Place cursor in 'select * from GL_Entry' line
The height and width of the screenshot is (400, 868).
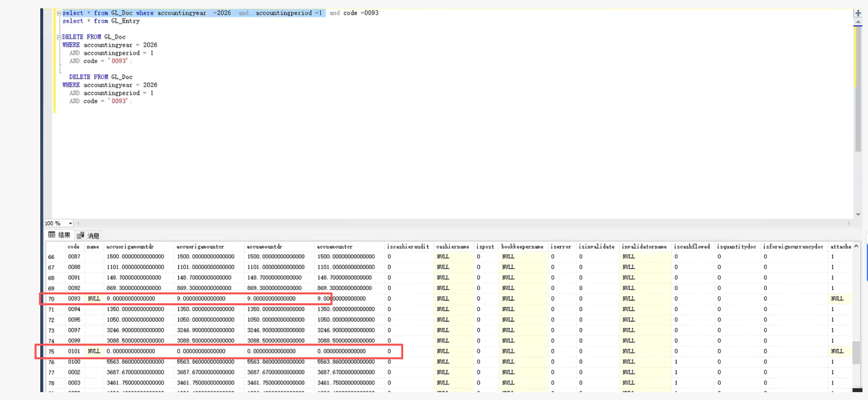click(101, 21)
